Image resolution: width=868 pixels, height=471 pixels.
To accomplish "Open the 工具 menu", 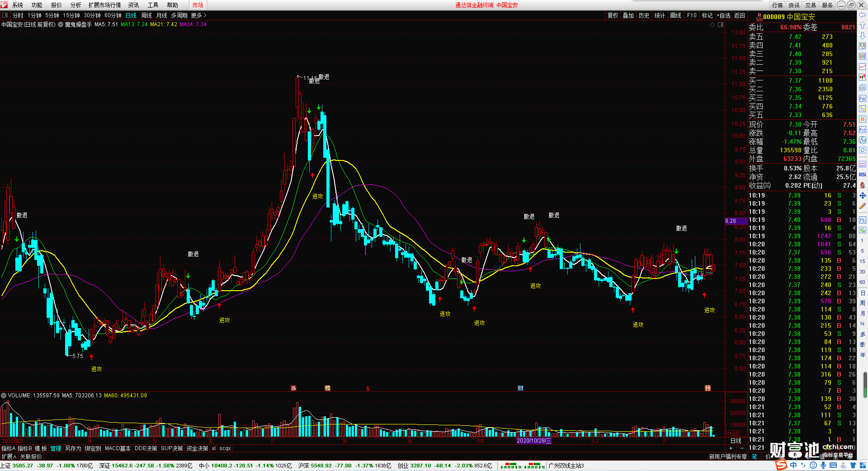I will point(153,5).
